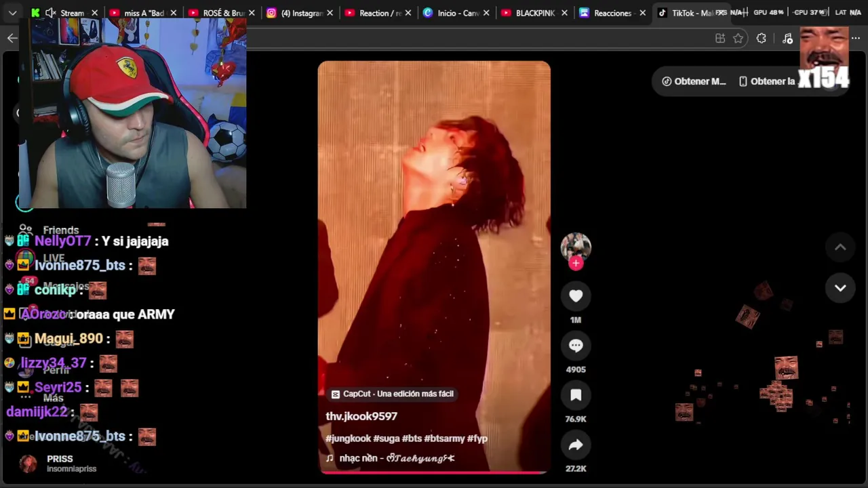
Task: Follow the creator with the red plus badge
Action: [x=576, y=264]
